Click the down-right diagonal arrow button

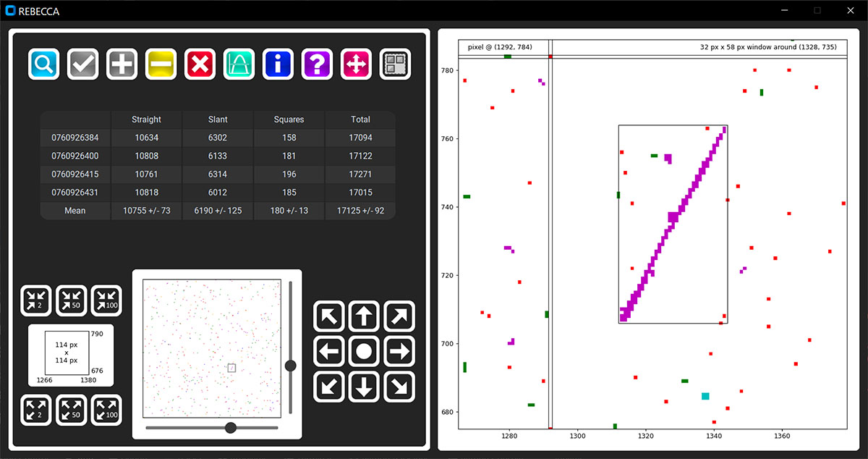[x=399, y=387]
